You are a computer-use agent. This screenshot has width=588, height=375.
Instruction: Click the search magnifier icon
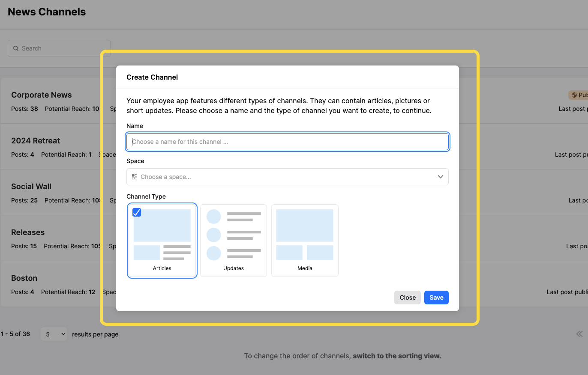click(x=16, y=48)
